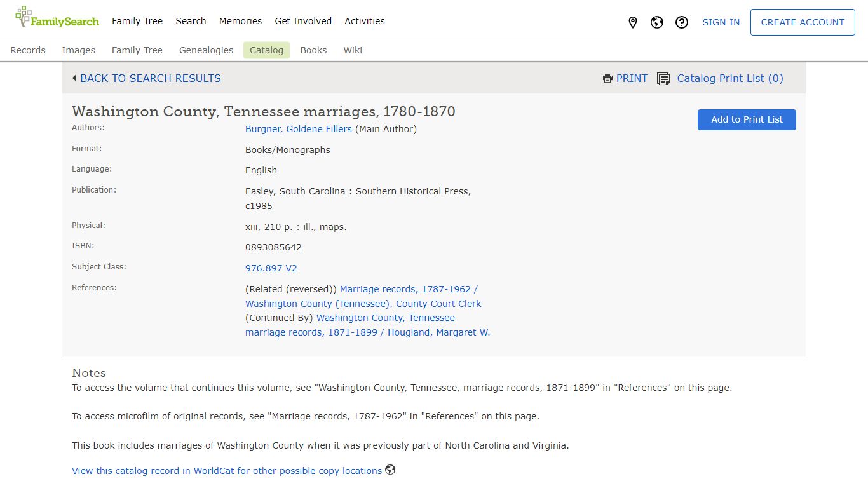Open the Memories top menu

pos(240,21)
